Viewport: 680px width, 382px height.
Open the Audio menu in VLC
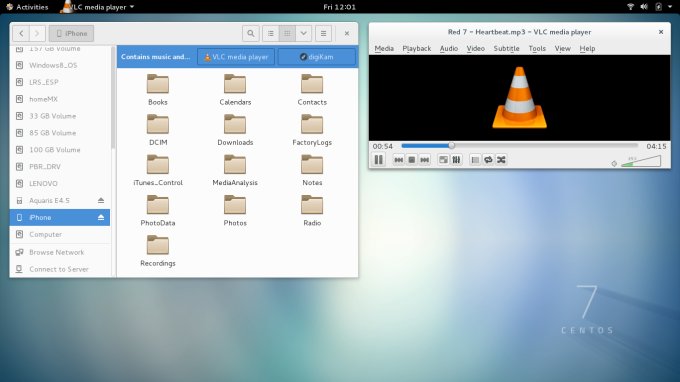(x=448, y=49)
